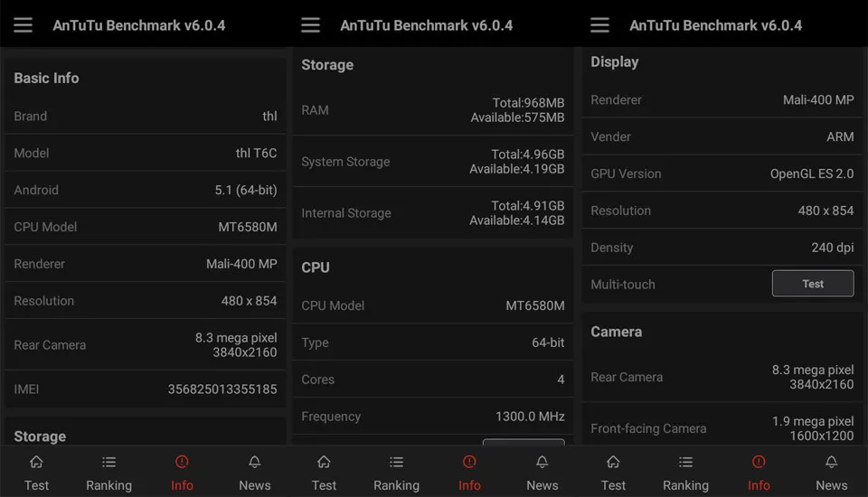The height and width of the screenshot is (497, 868).
Task: Click the CPU section header
Action: (x=316, y=267)
